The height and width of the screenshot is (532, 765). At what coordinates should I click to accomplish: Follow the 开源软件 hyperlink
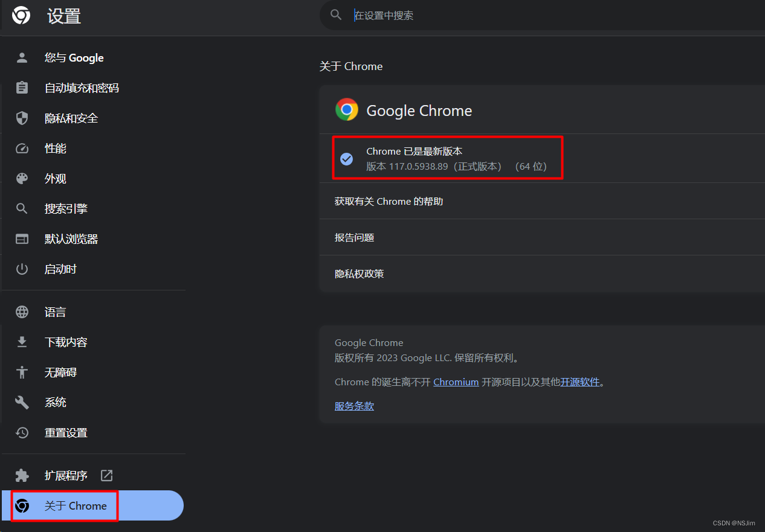click(579, 382)
